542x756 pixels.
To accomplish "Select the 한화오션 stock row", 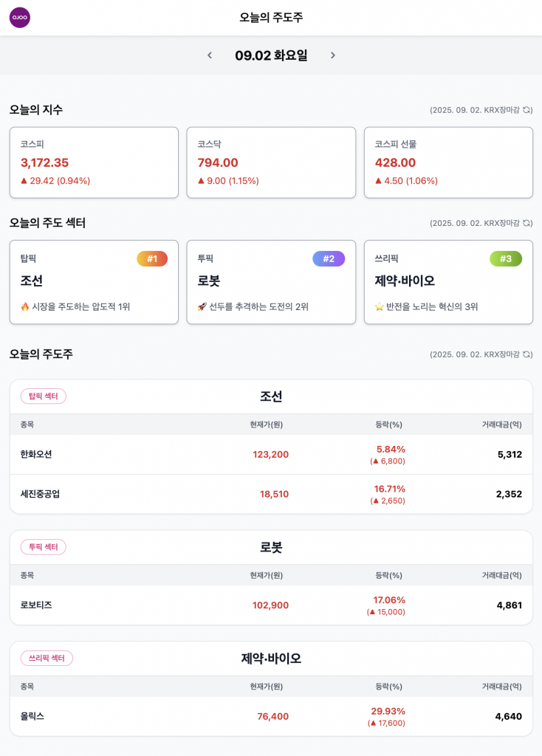I will coord(271,455).
